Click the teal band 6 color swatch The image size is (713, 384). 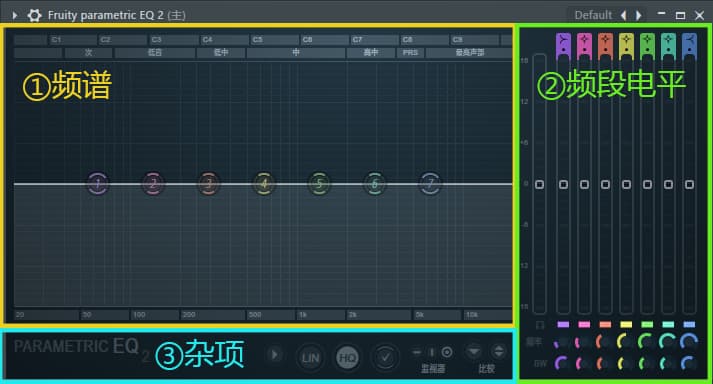pos(668,324)
